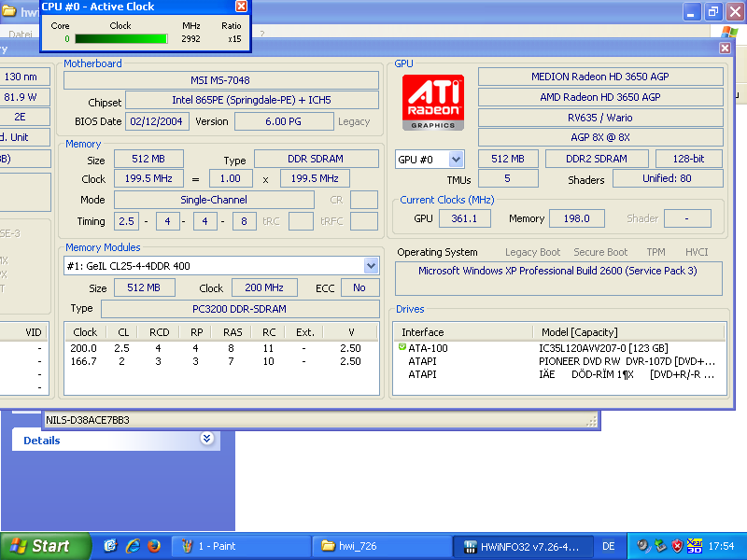Click the ECC value No field

click(359, 287)
